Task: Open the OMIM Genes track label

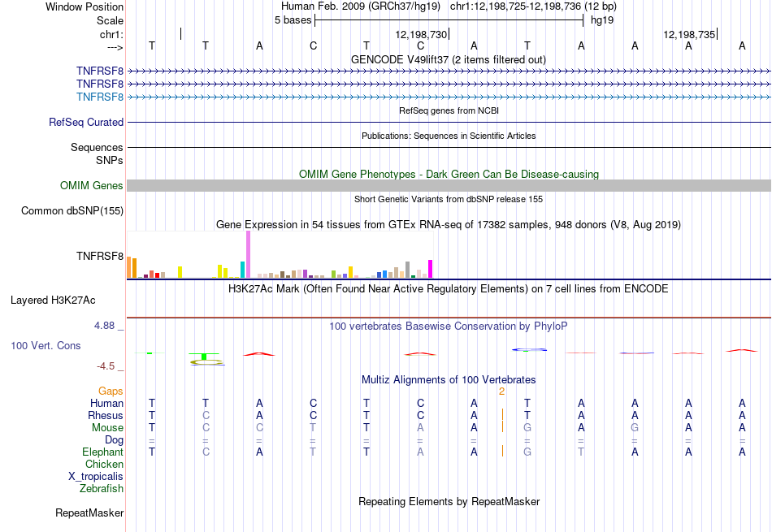Action: [92, 185]
